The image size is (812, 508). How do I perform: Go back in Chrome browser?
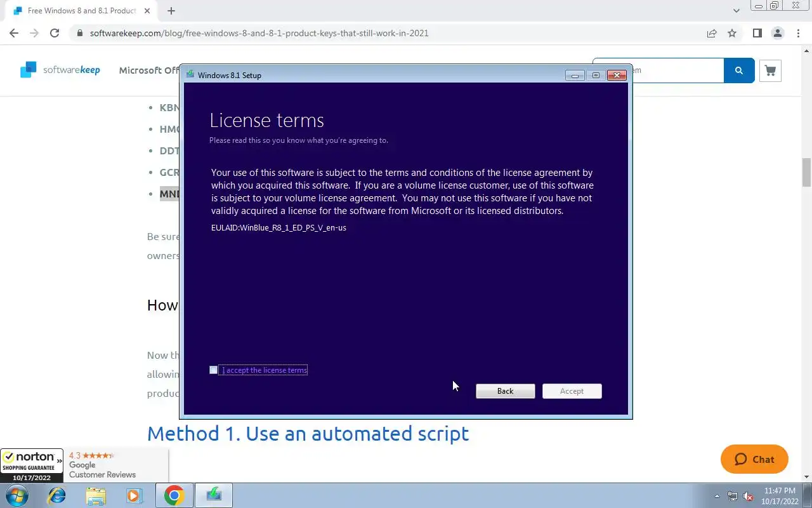coord(14,33)
